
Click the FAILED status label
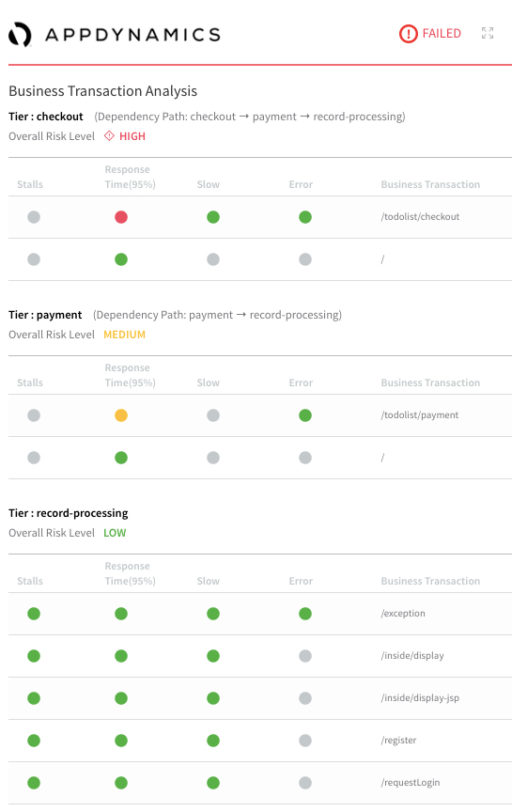pos(442,34)
